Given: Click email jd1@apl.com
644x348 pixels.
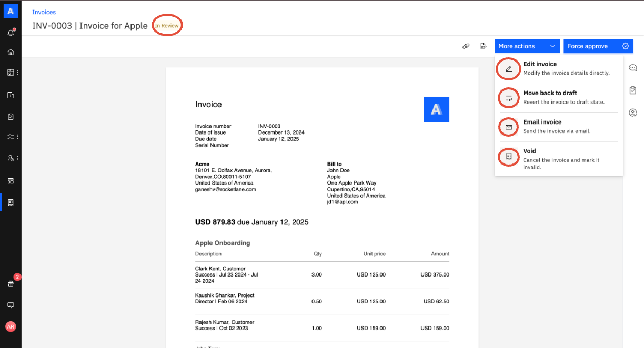Looking at the screenshot, I should [343, 202].
